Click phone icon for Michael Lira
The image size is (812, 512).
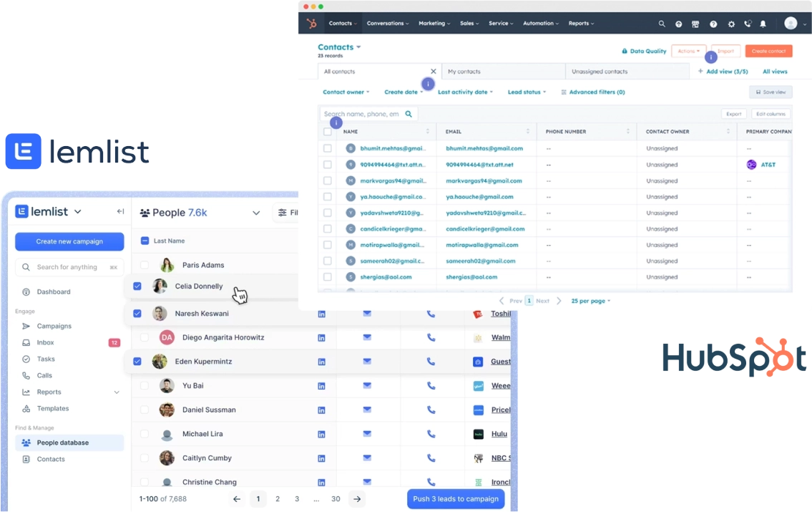point(431,434)
